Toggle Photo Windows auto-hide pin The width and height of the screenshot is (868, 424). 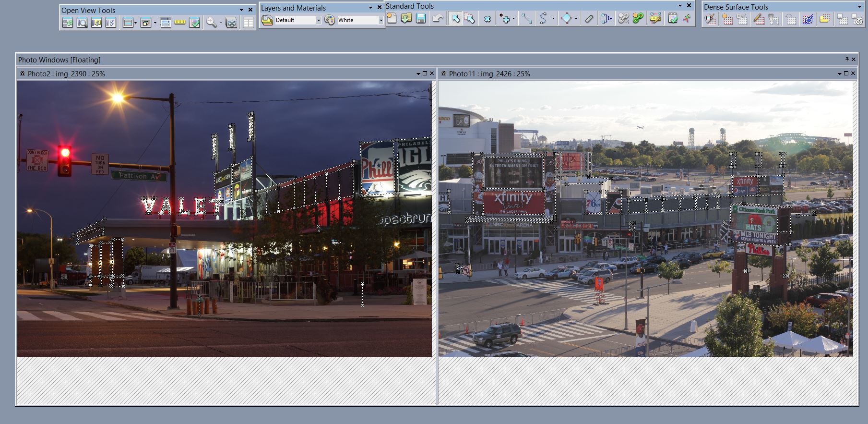pos(847,60)
